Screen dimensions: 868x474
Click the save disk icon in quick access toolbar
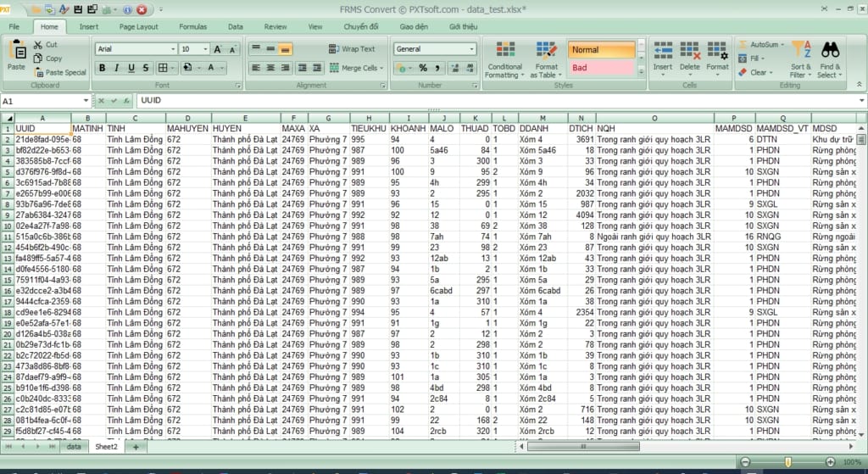coord(79,10)
